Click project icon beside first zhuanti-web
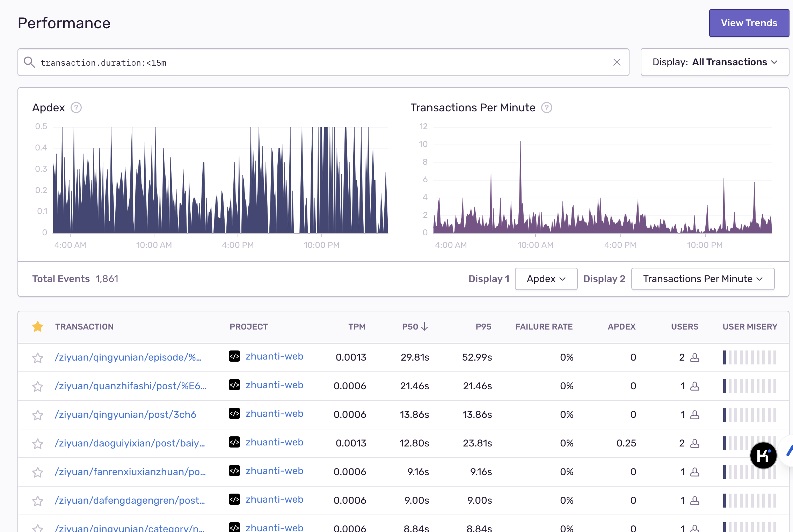 point(234,356)
